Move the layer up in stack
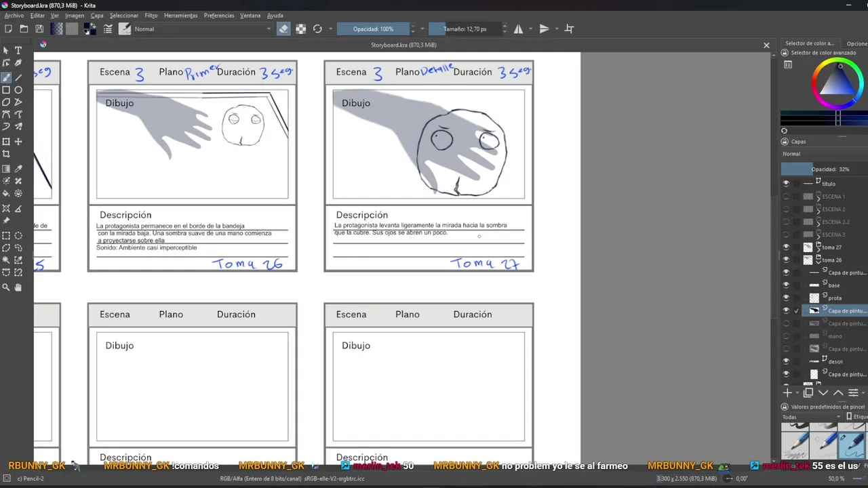This screenshot has height=488, width=868. (838, 392)
